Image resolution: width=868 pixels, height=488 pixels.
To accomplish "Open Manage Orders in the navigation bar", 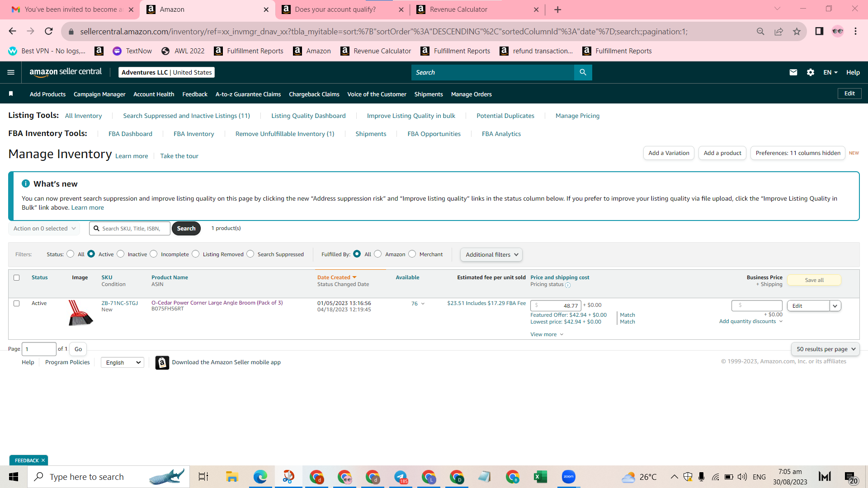I will coord(472,94).
